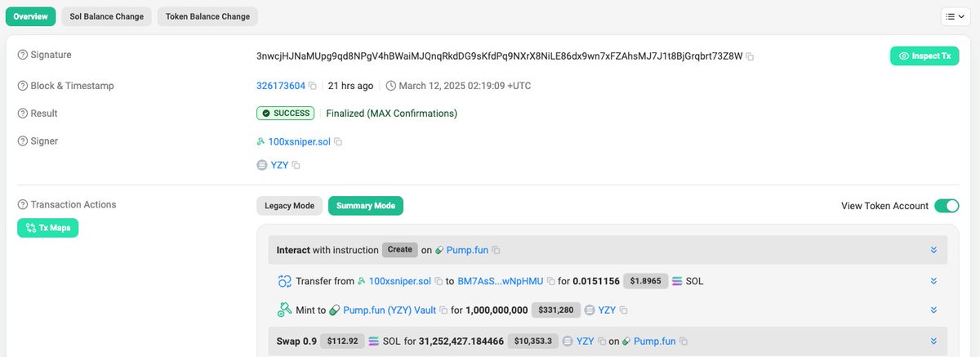
Task: Click the Inspect Tx button
Action: [x=924, y=56]
